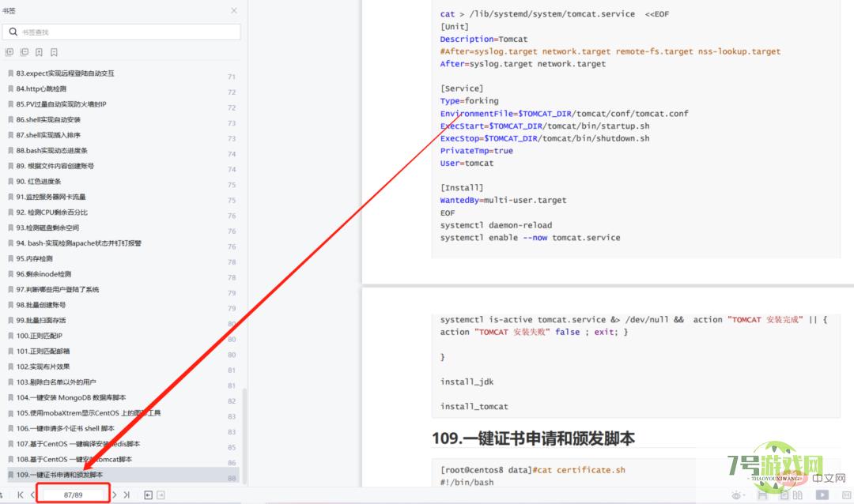Open bookmark 86.shell实现自动安装
The height and width of the screenshot is (504, 854).
48,119
